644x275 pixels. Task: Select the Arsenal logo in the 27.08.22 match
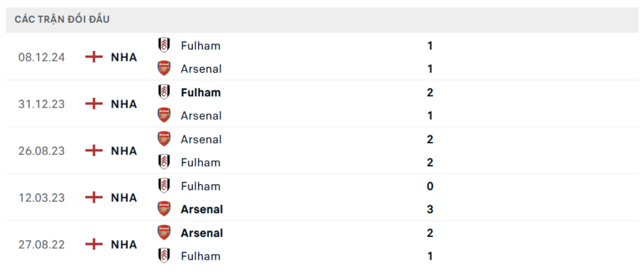tap(164, 233)
